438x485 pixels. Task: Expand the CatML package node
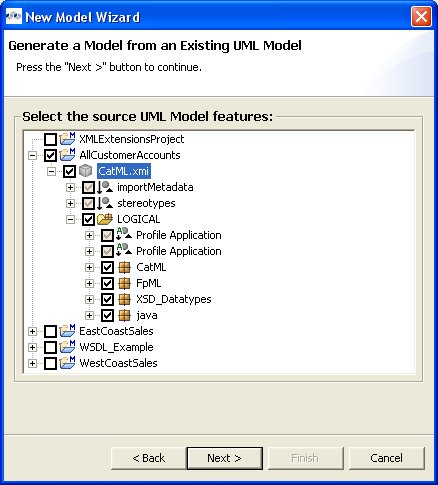pyautogui.click(x=89, y=267)
